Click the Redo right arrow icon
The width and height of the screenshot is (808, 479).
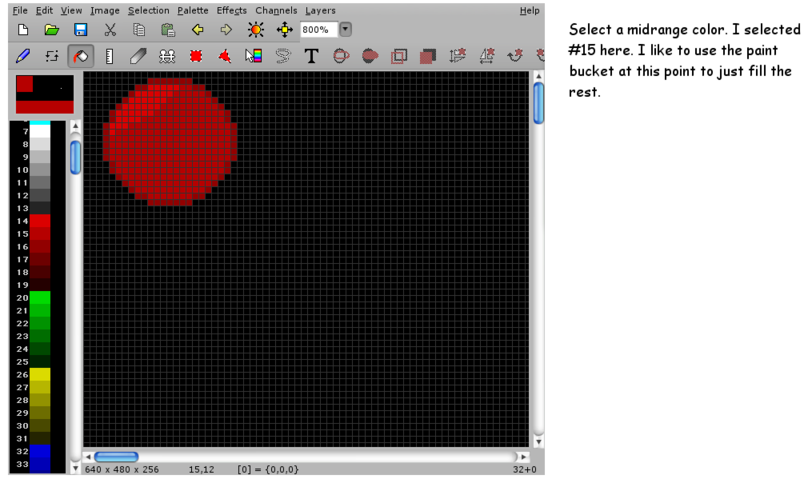(226, 30)
